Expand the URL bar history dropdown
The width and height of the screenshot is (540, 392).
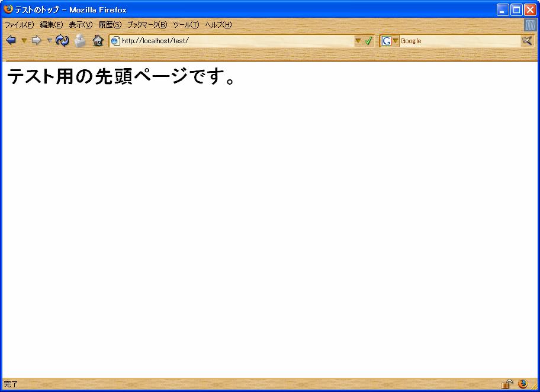point(358,41)
